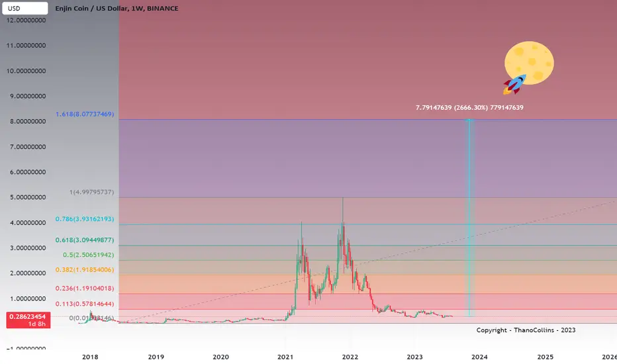Click the 0.618(3.09449877) Fibonacci label

tap(85, 240)
